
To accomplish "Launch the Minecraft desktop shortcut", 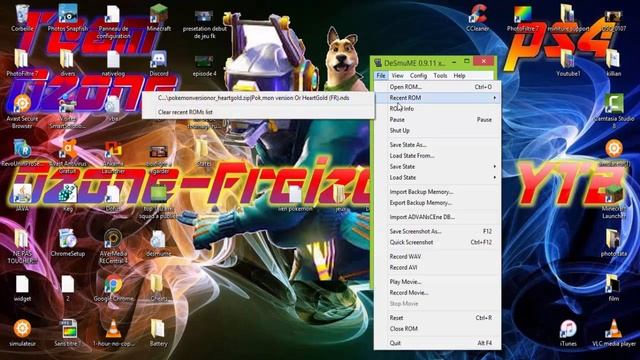I will (x=159, y=17).
